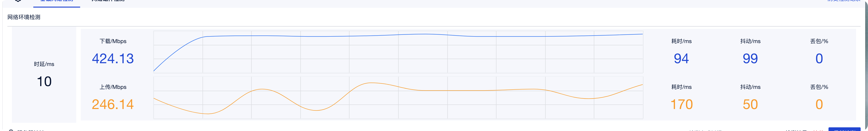Click the 下载/Mbps label
Viewport: 868px width, 131px height.
[113, 41]
